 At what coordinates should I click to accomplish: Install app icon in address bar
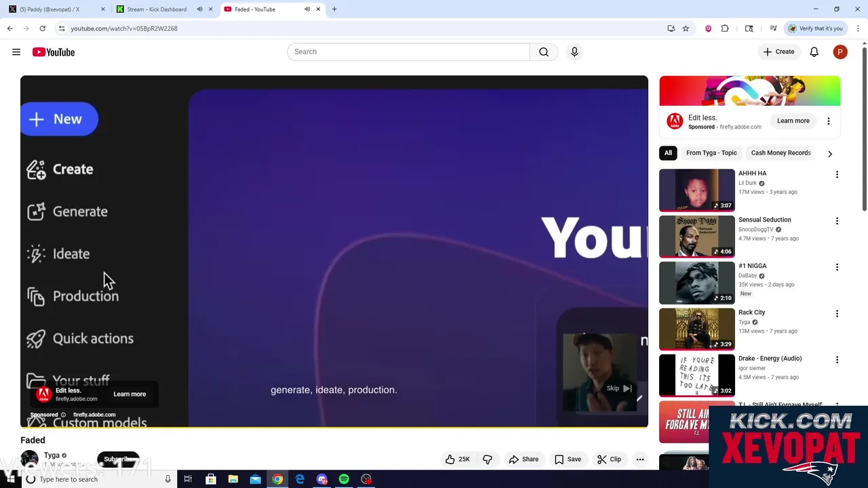pos(671,28)
